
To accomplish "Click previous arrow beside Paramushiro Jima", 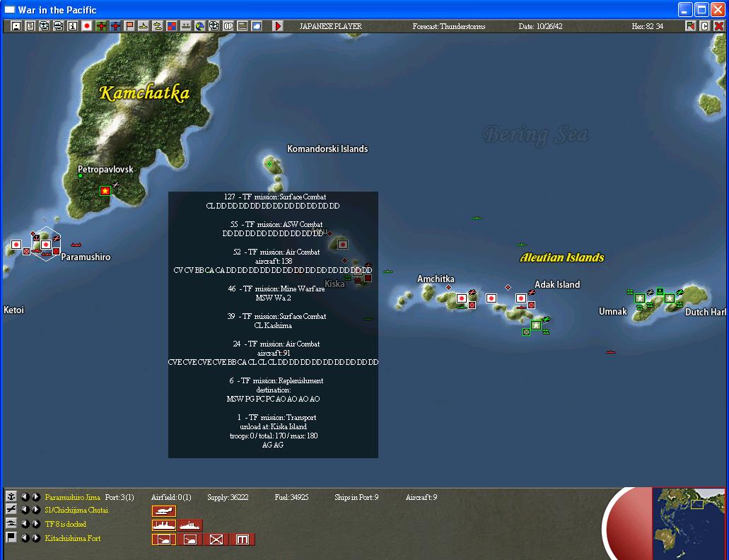I will [25, 497].
